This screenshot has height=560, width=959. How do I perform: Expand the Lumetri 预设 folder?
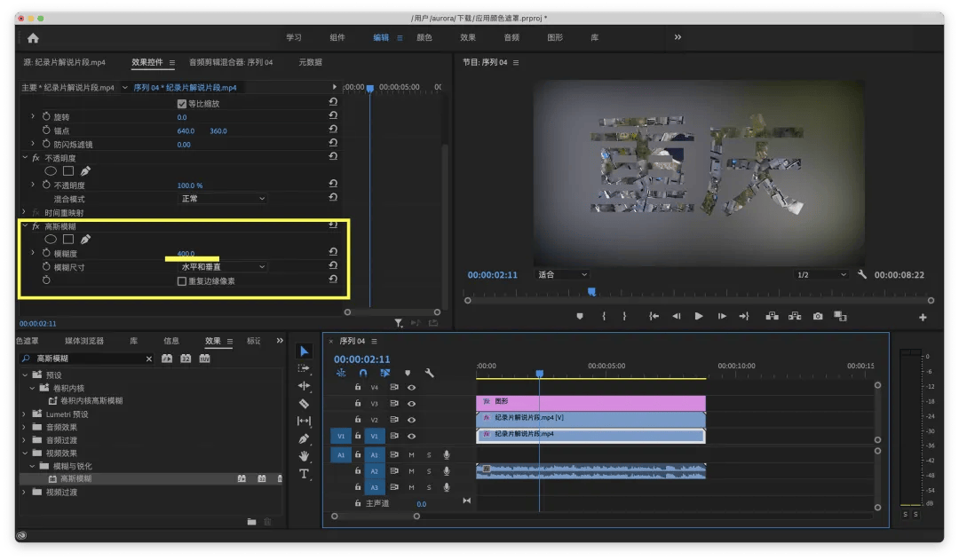(x=25, y=414)
